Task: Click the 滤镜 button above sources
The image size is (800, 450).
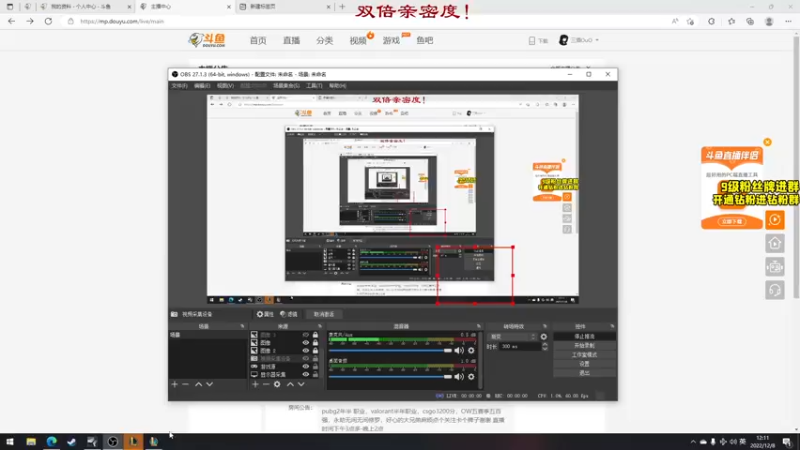Action: [289, 314]
